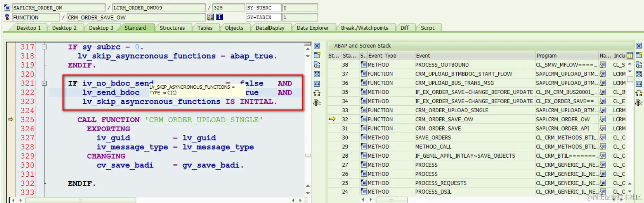Navigate to source for METHOD_CALL row
Screen dimensions: 644x203
(603, 147)
